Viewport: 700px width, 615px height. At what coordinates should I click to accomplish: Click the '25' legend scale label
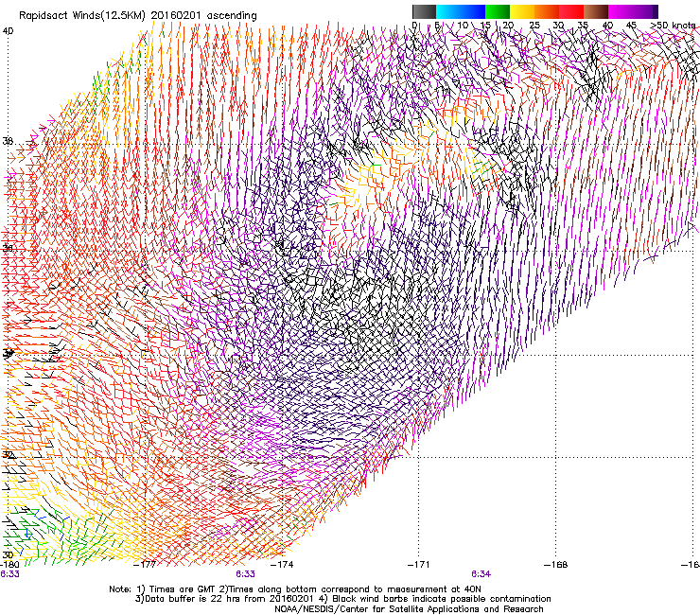pyautogui.click(x=534, y=26)
